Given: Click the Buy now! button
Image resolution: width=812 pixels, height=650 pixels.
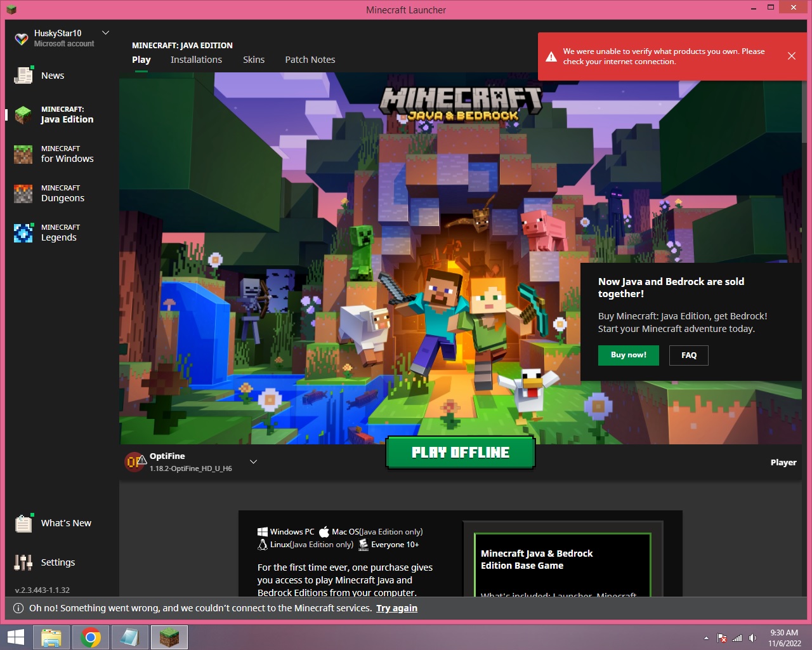Looking at the screenshot, I should pyautogui.click(x=629, y=355).
